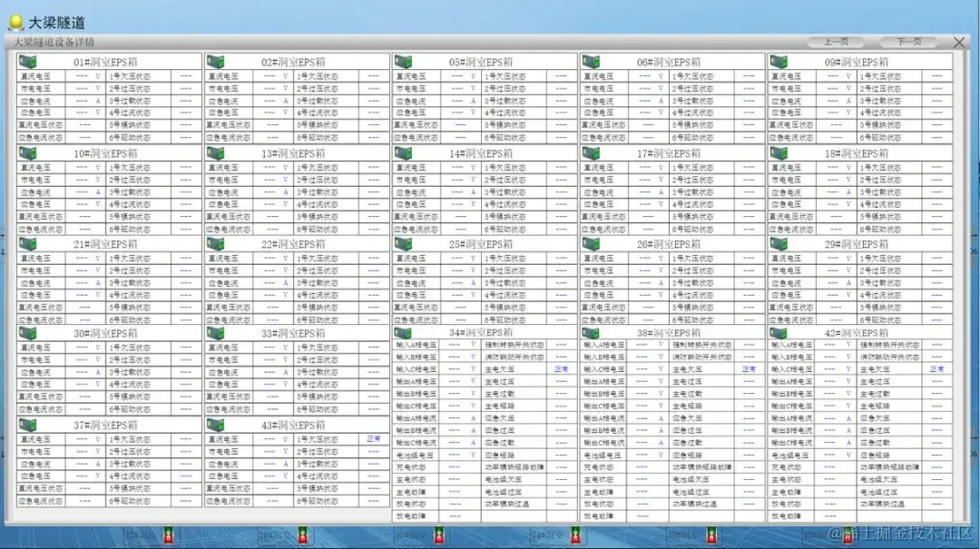Select the 22#洞室EPS箱 heading
The width and height of the screenshot is (980, 549).
click(x=293, y=244)
